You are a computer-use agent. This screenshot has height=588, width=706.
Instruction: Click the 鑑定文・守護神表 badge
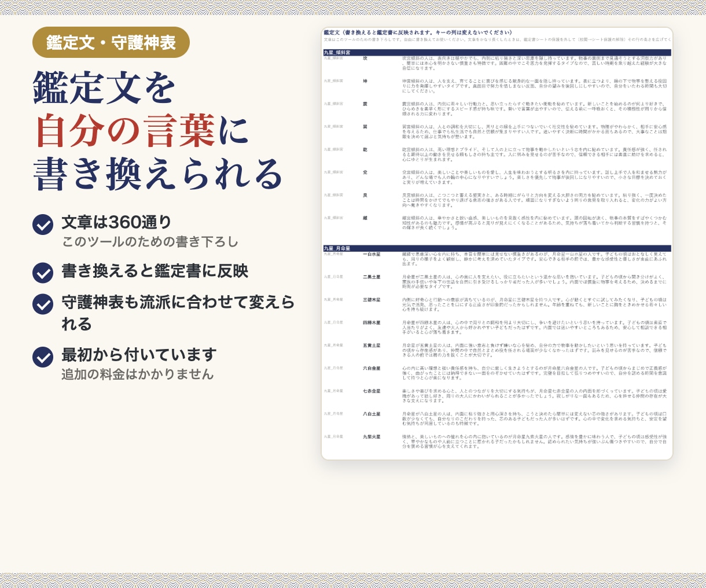point(111,42)
